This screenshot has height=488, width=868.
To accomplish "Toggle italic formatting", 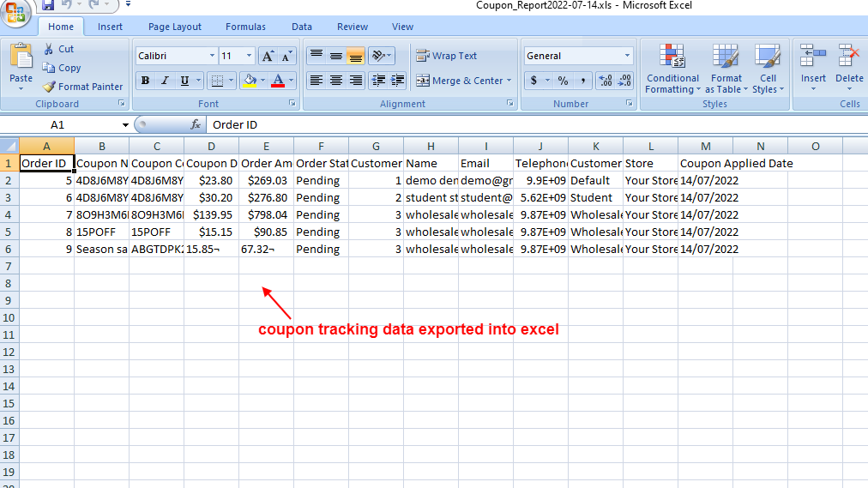I will coord(165,81).
